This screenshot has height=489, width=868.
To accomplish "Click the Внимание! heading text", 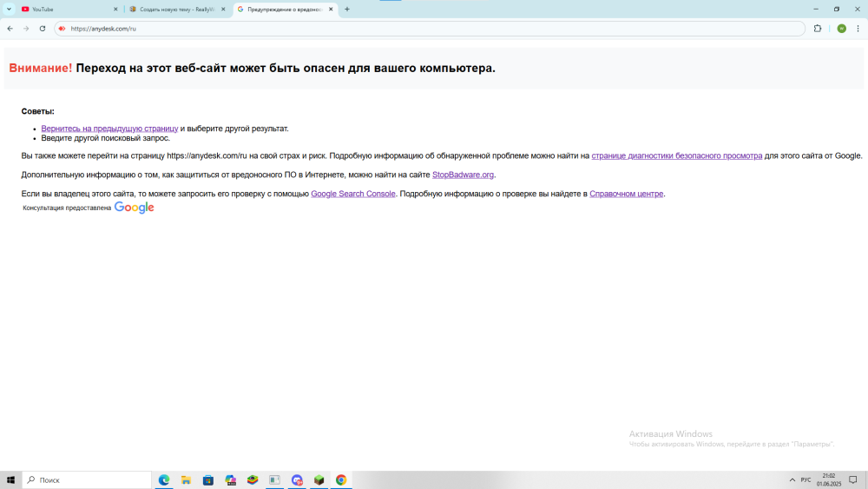I will coord(41,68).
